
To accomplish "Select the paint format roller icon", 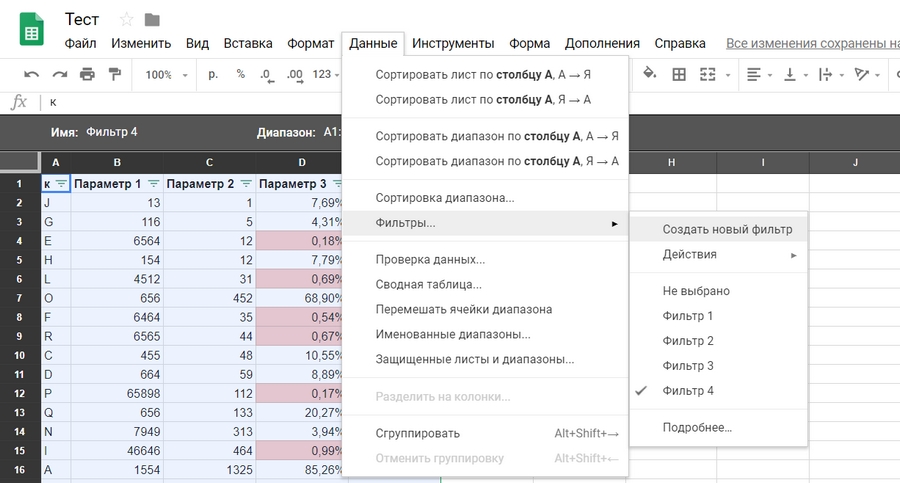I will click(114, 74).
